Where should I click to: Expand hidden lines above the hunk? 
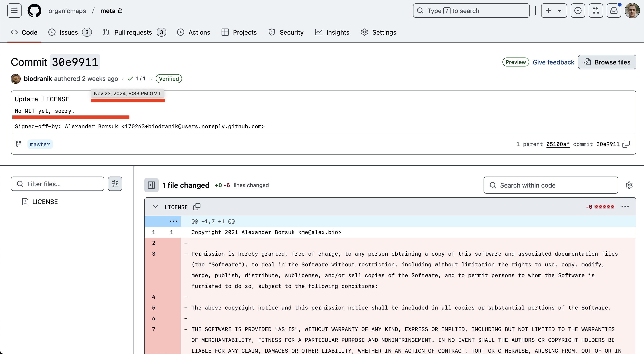173,221
